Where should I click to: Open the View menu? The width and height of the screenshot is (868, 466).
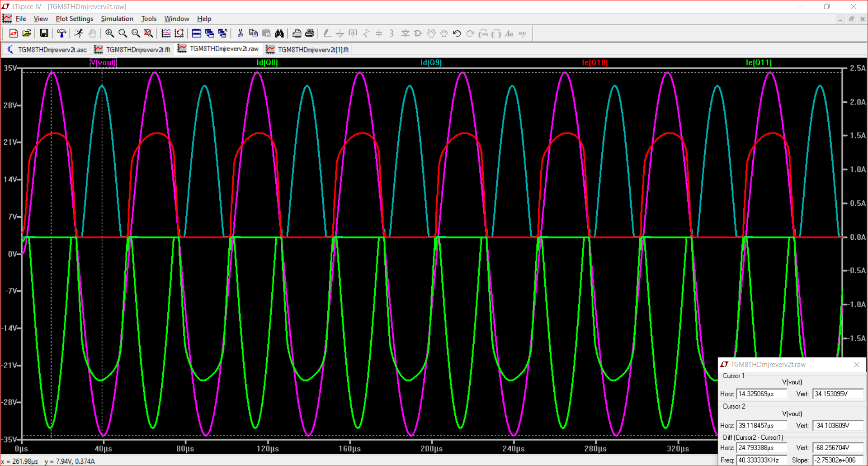pos(41,19)
